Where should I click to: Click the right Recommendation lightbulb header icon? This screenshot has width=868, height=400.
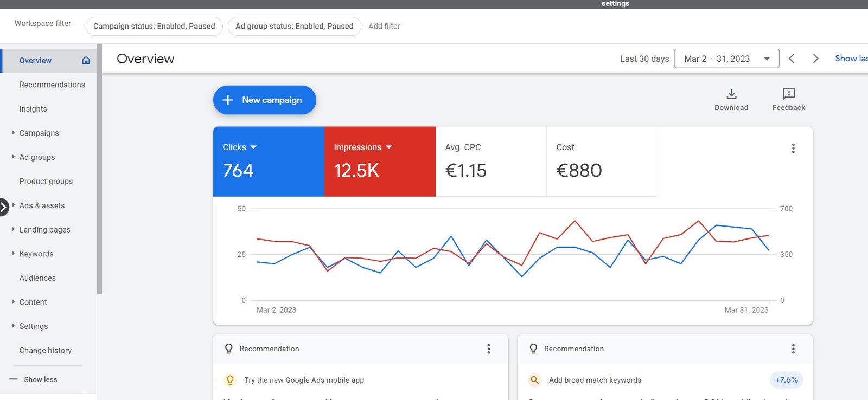click(x=533, y=349)
